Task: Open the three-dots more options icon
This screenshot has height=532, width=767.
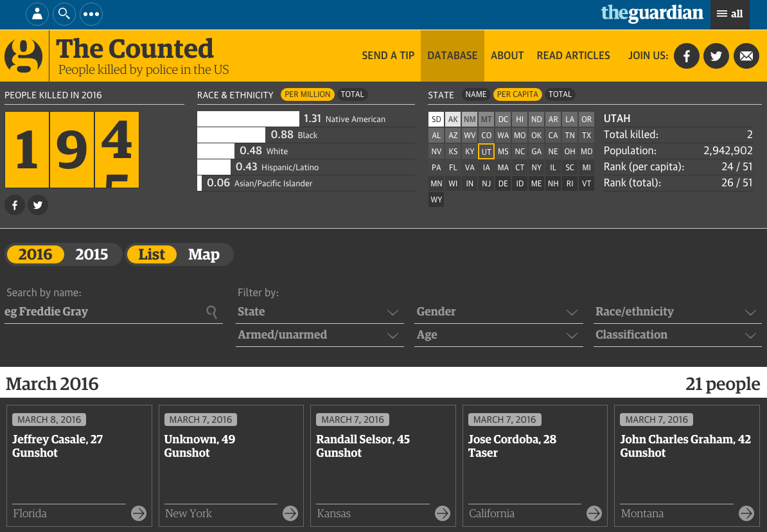Action: pos(91,13)
